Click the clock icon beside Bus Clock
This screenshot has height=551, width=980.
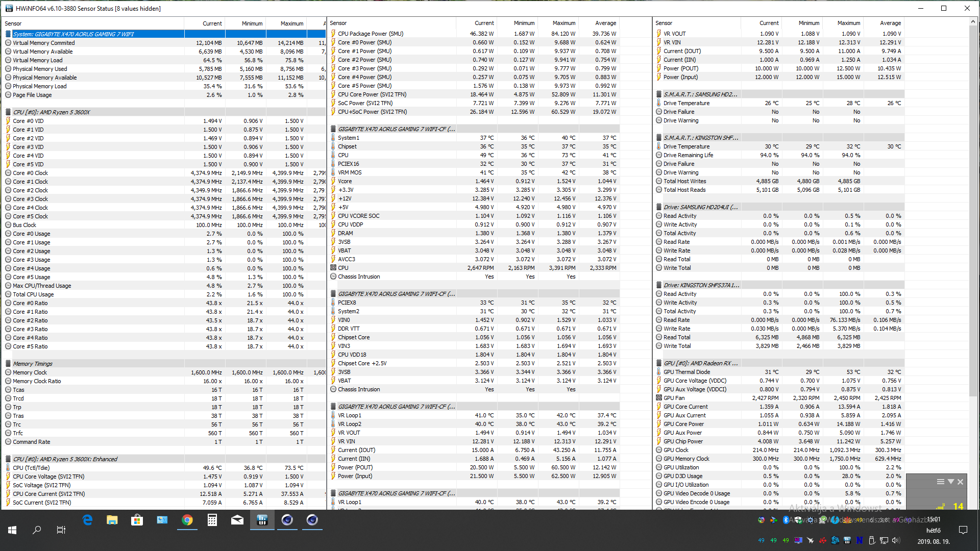coord(8,225)
